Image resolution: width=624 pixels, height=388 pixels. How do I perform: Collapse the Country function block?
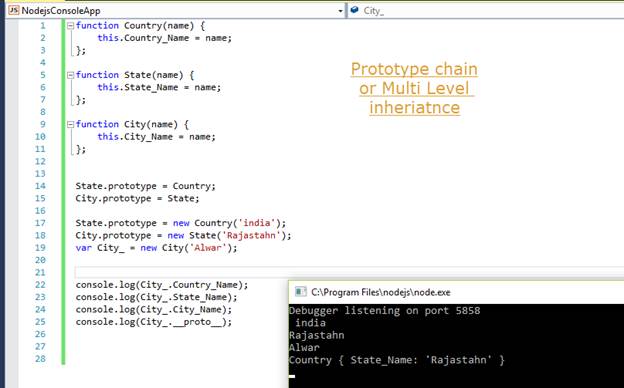tap(70, 26)
